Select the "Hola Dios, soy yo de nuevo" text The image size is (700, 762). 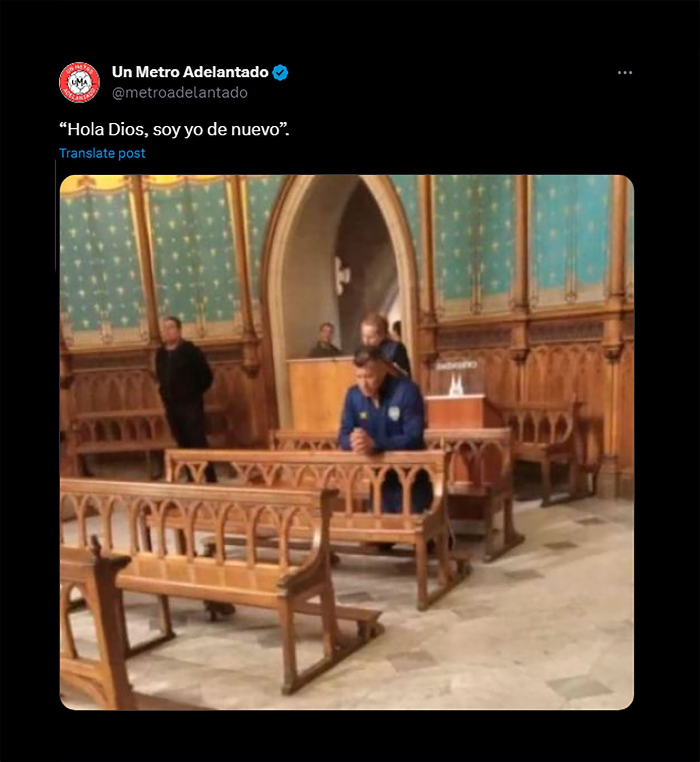174,129
